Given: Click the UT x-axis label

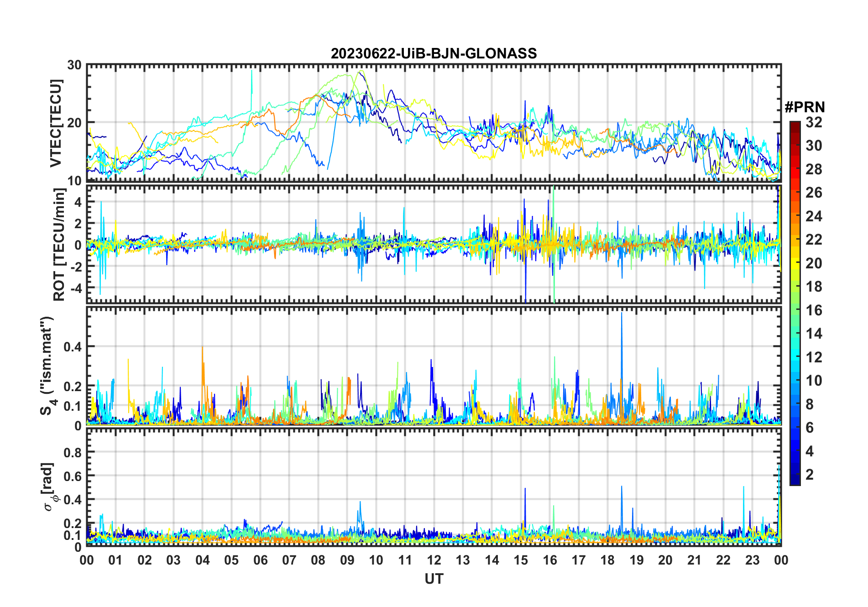Looking at the screenshot, I should [x=434, y=579].
